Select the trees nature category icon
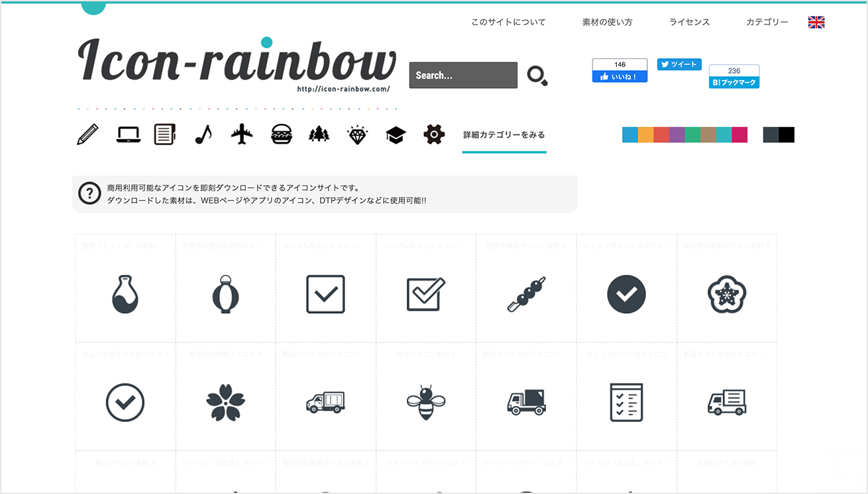The width and height of the screenshot is (868, 494). coord(319,134)
